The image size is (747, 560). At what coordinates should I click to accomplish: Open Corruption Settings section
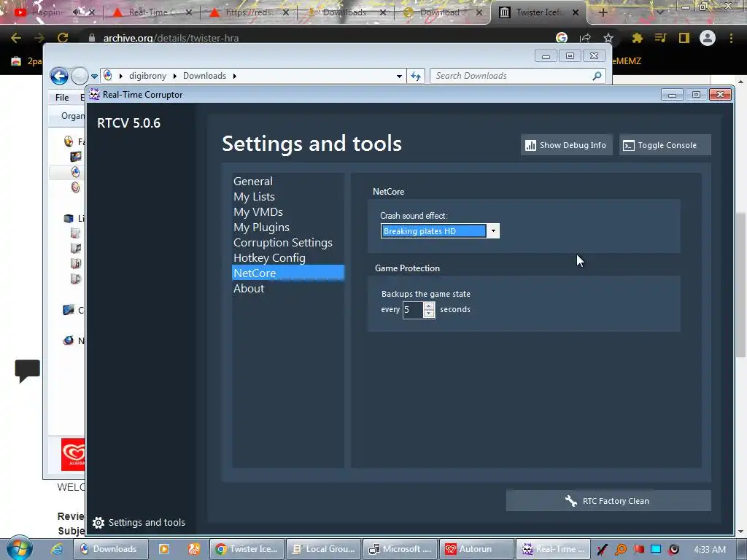click(287, 242)
